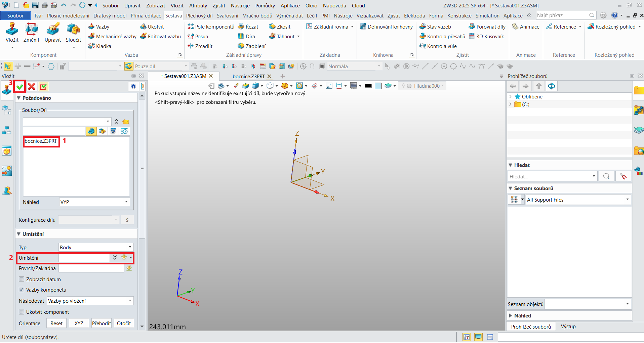Enable the Zobrazit datum checkbox
644x343 pixels.
22,279
